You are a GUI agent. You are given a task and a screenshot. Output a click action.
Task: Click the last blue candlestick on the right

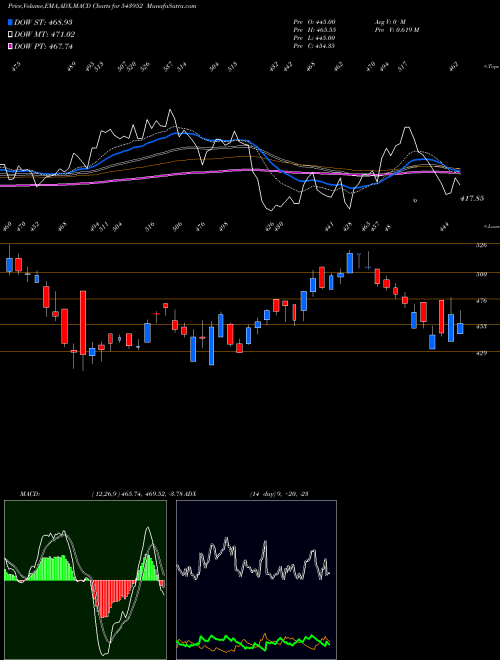pyautogui.click(x=460, y=328)
